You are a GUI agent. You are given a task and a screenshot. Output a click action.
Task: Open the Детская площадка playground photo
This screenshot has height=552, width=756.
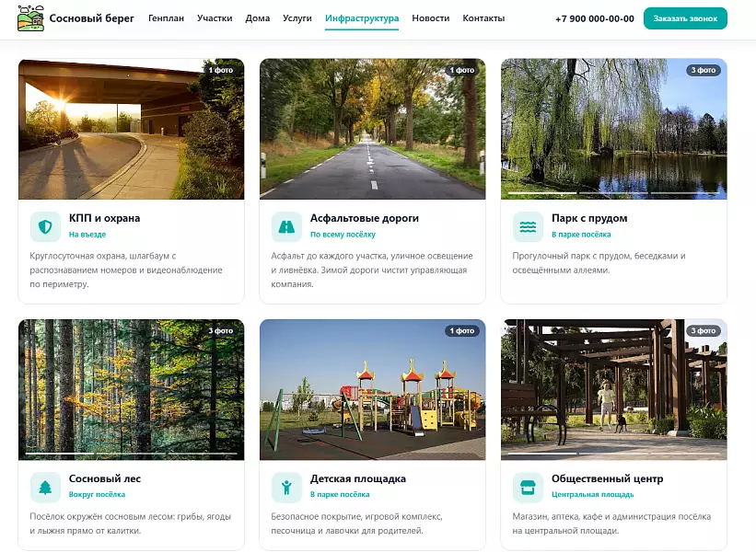tap(373, 390)
